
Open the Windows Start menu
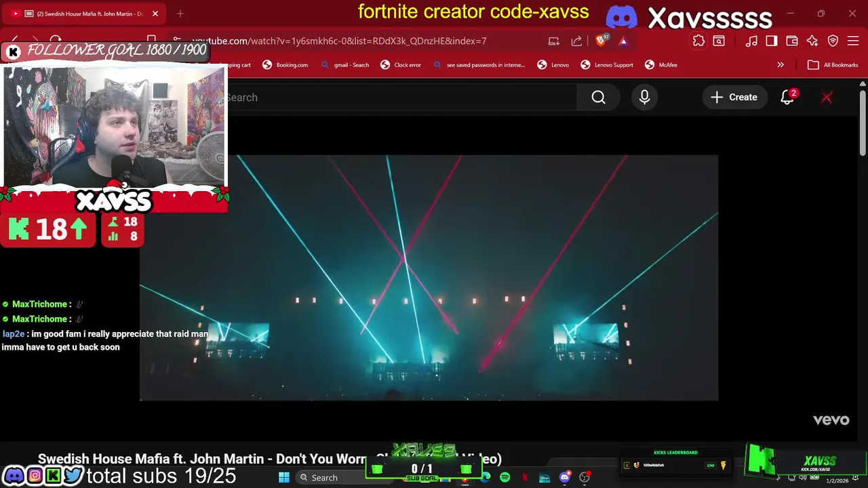coord(284,477)
